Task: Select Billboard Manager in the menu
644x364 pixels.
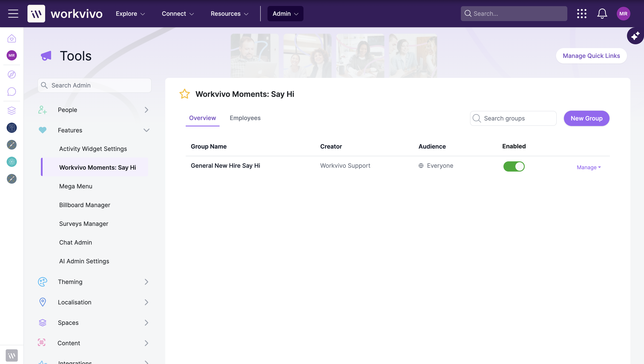Action: (x=85, y=205)
